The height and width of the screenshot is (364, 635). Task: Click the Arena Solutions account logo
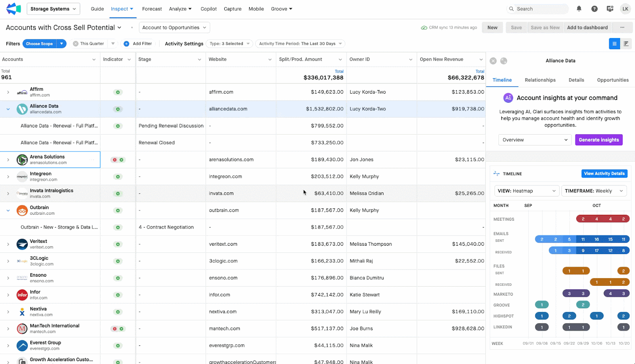[22, 160]
